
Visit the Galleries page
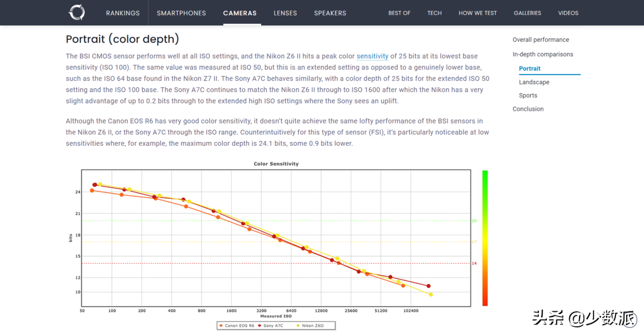(x=527, y=13)
